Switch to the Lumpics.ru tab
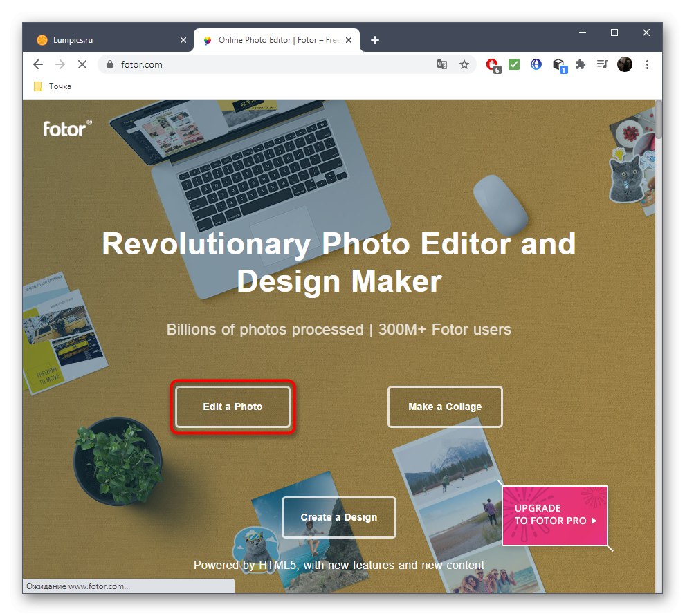This screenshot has width=685, height=616. [104, 40]
